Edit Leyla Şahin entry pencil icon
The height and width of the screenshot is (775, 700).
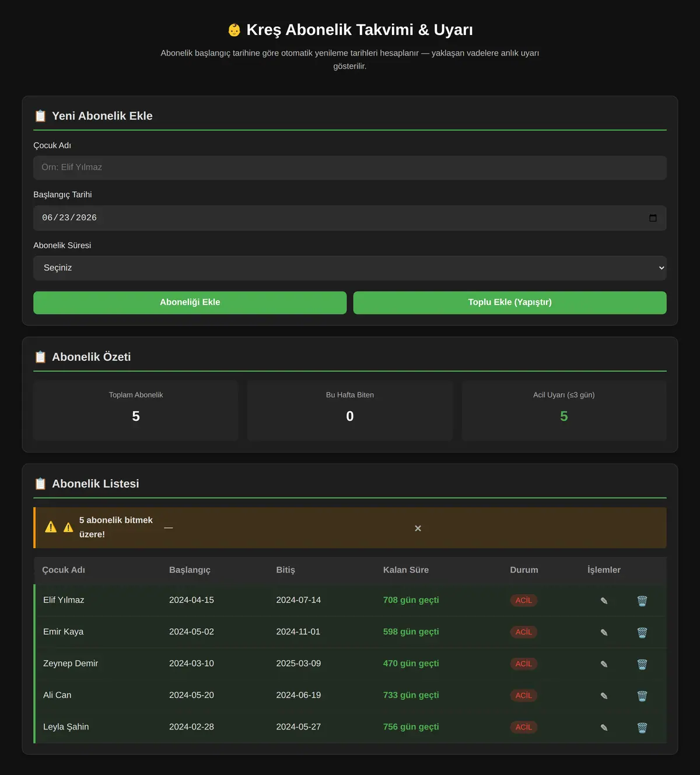(604, 727)
